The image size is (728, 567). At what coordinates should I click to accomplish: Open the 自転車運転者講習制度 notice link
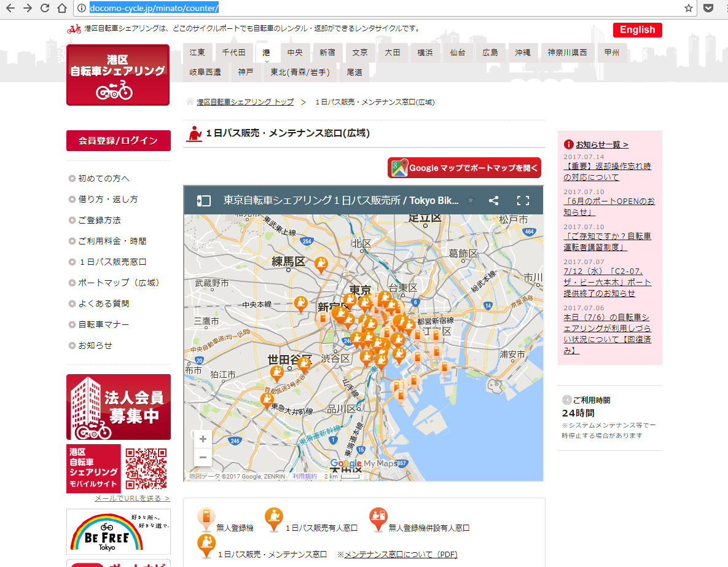(x=608, y=241)
